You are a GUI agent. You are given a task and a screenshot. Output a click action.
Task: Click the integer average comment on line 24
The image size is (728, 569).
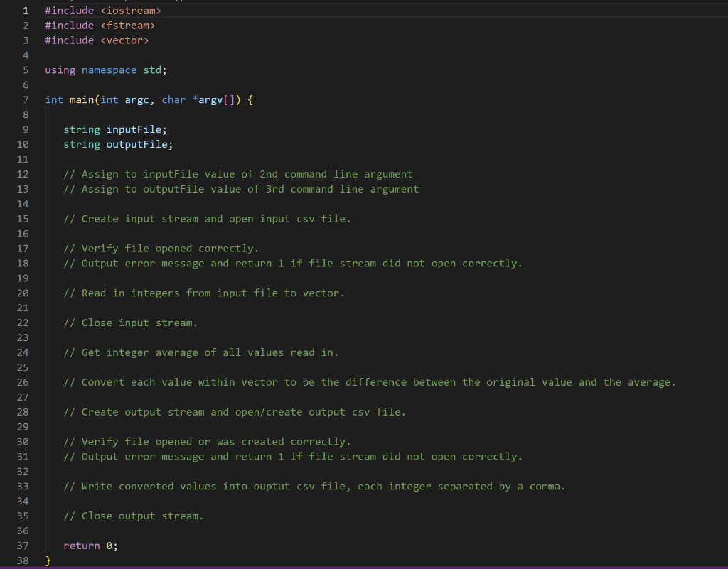(x=199, y=352)
